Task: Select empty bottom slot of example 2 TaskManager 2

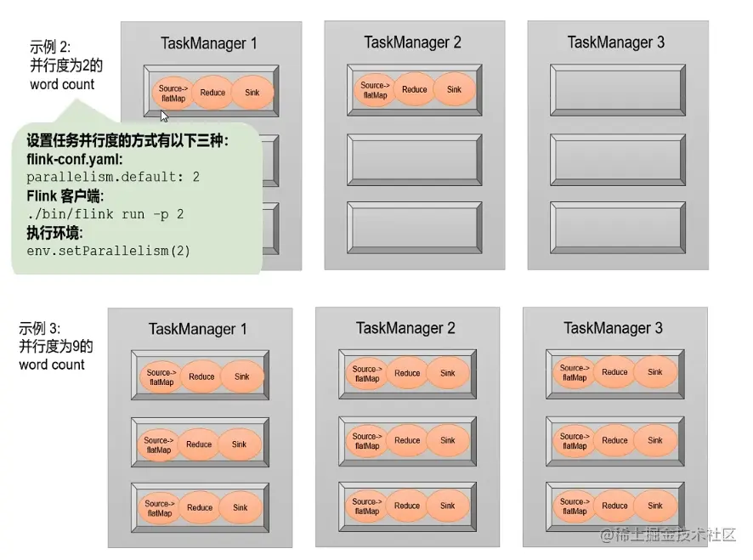Action: tap(415, 228)
